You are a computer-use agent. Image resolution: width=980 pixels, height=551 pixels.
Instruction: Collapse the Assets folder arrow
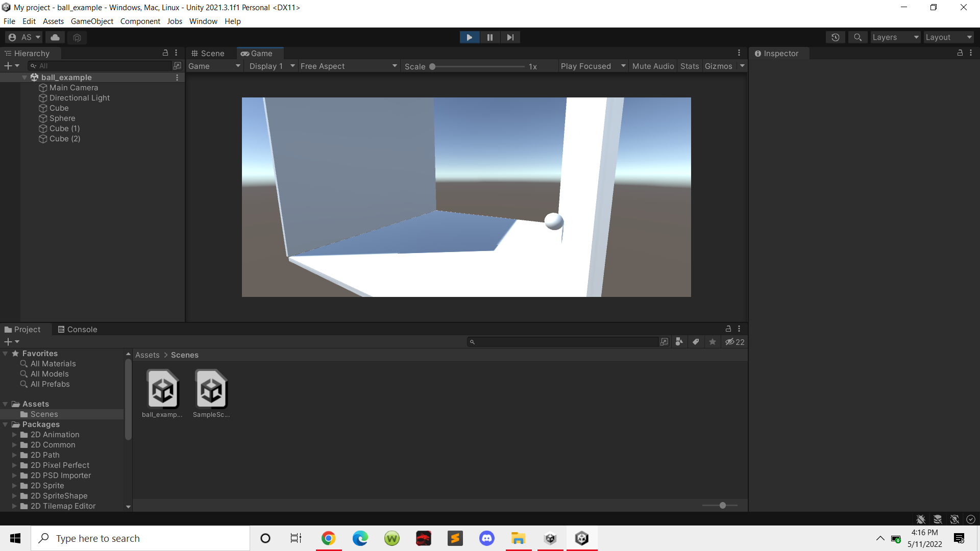5,404
